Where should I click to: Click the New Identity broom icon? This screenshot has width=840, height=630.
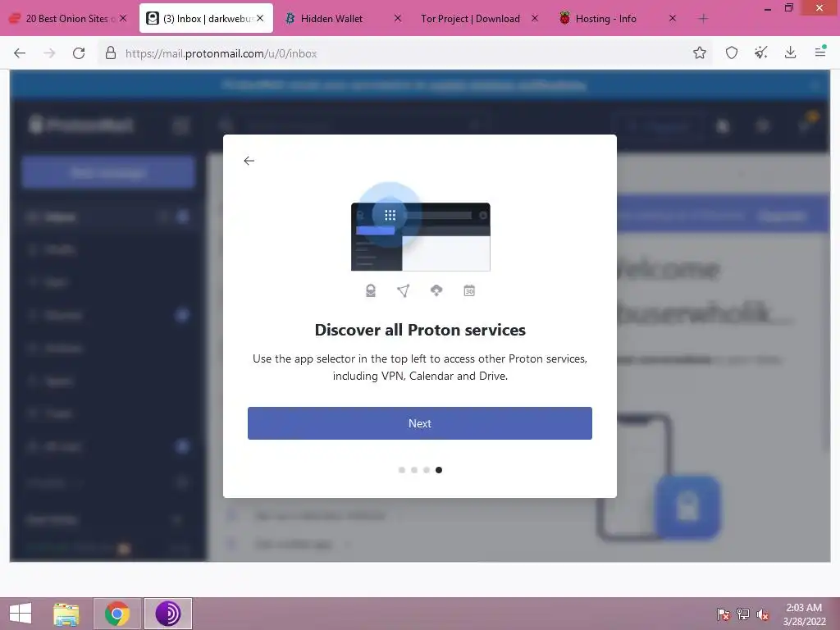coord(760,52)
